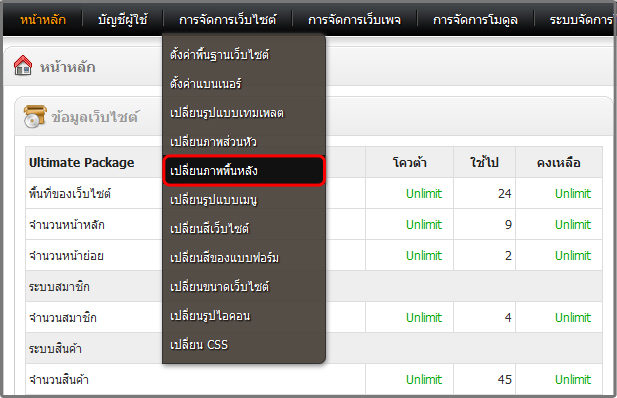Click the คงเหลือ column header

(559, 163)
